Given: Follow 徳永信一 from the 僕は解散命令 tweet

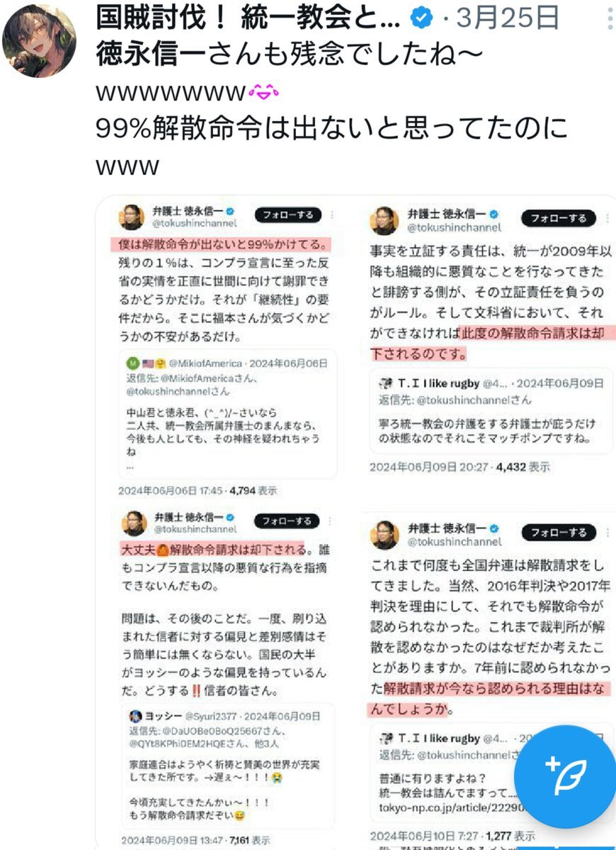Looking at the screenshot, I should 287,215.
